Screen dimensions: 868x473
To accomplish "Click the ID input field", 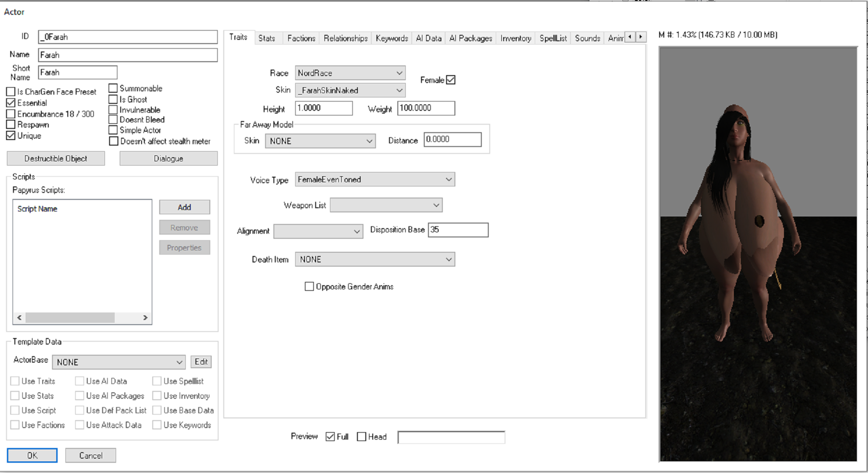I will pos(128,37).
